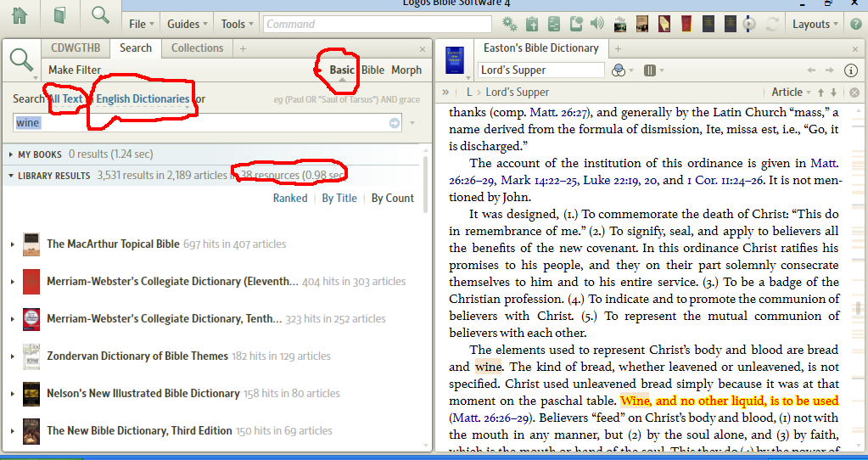Show table of contents chevron icon

(x=445, y=93)
